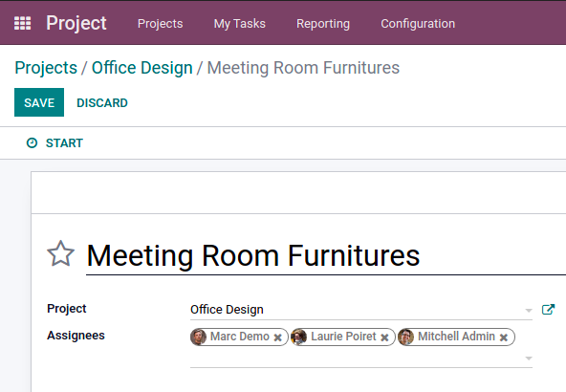Screen dimensions: 566x392
Task: Remove assignee Laurie Poiret
Action: [x=384, y=338]
